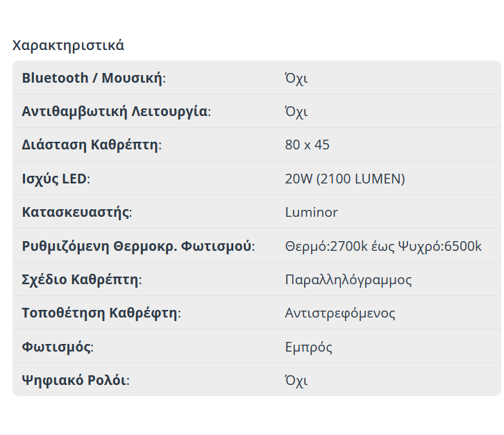Click the Bluetooth / Μουσική label

[94, 78]
